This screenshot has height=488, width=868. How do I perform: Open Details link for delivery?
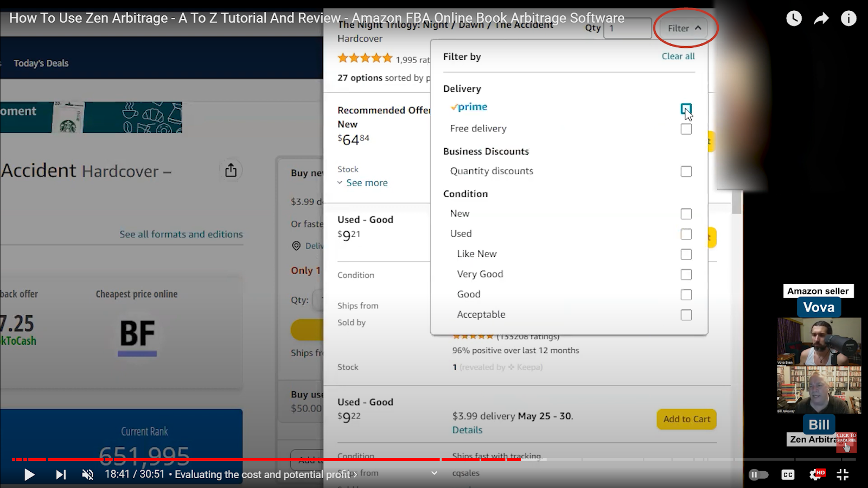tap(467, 430)
